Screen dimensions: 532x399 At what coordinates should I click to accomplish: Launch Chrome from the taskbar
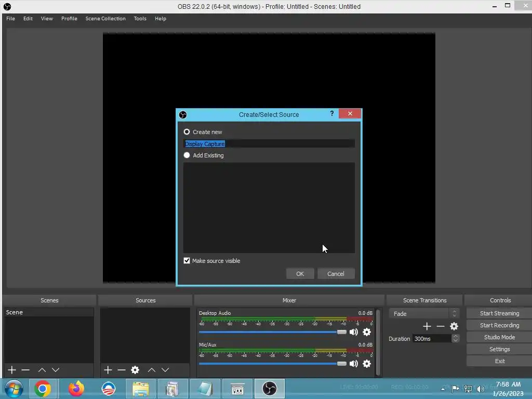[43, 389]
